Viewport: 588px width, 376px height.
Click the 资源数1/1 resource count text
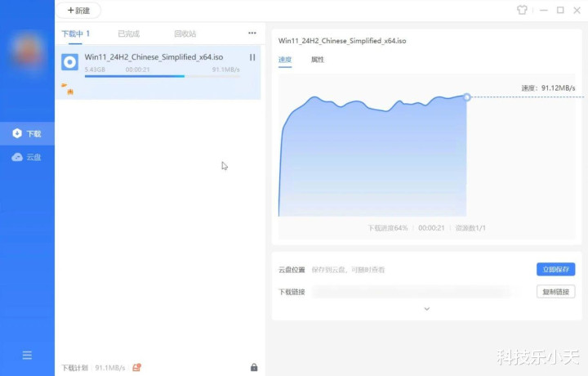pyautogui.click(x=470, y=228)
